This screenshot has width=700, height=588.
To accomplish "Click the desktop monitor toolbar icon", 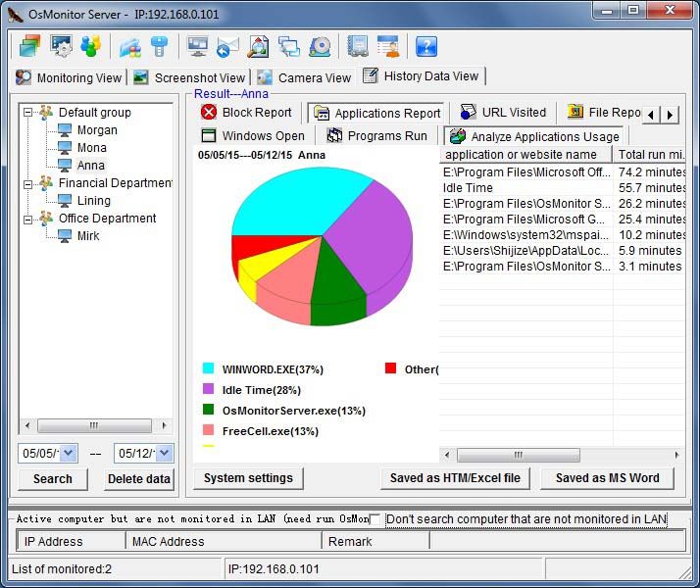I will [x=198, y=46].
